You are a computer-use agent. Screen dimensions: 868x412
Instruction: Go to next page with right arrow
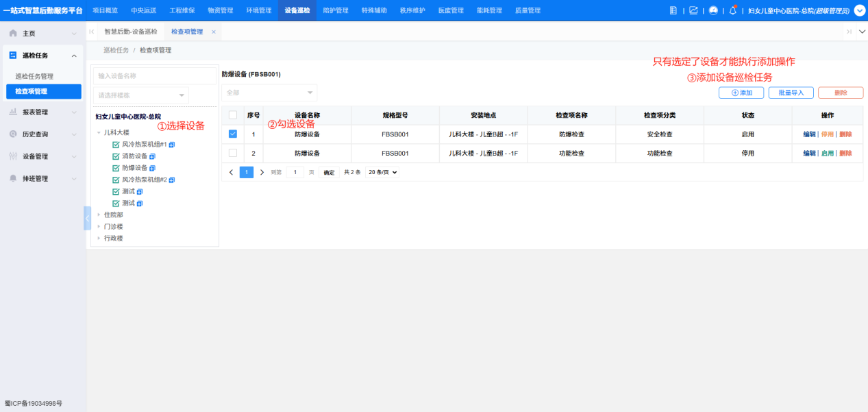262,172
